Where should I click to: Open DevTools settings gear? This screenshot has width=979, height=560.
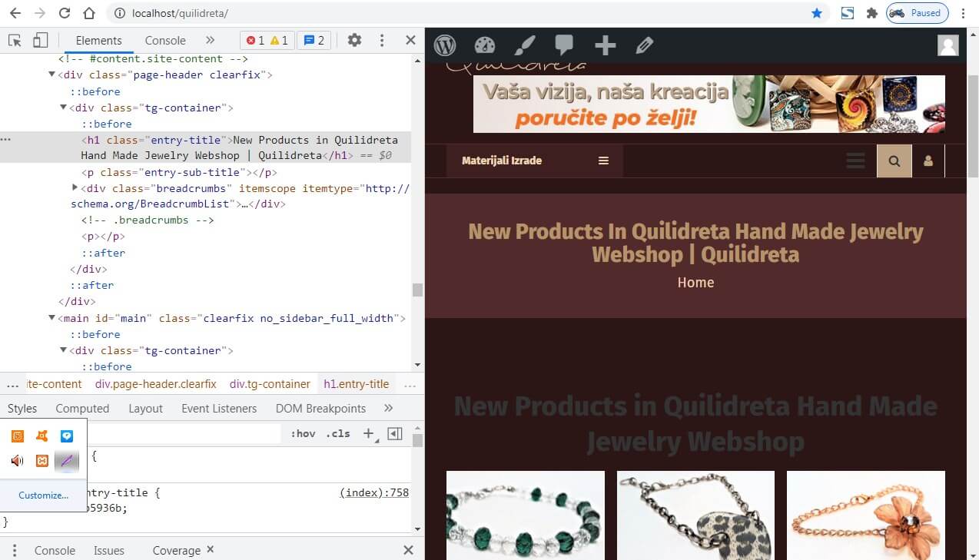(x=354, y=41)
